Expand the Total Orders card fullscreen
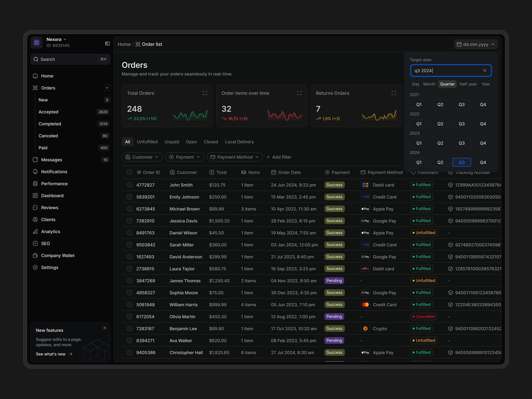This screenshot has width=532, height=399. 205,93
